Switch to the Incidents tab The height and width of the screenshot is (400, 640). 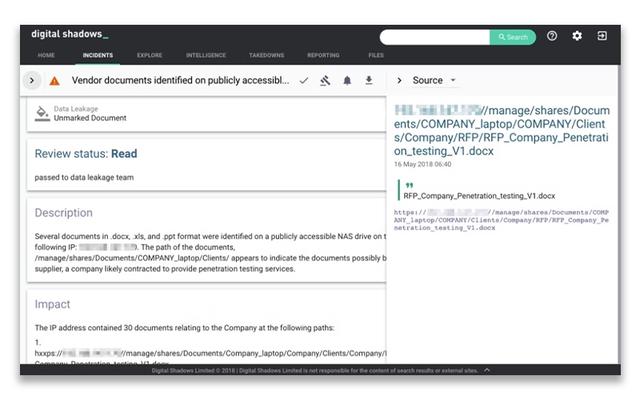click(97, 55)
